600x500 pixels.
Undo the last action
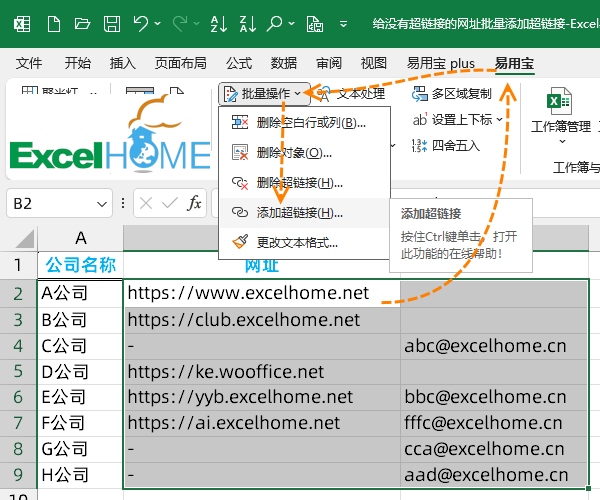click(141, 24)
